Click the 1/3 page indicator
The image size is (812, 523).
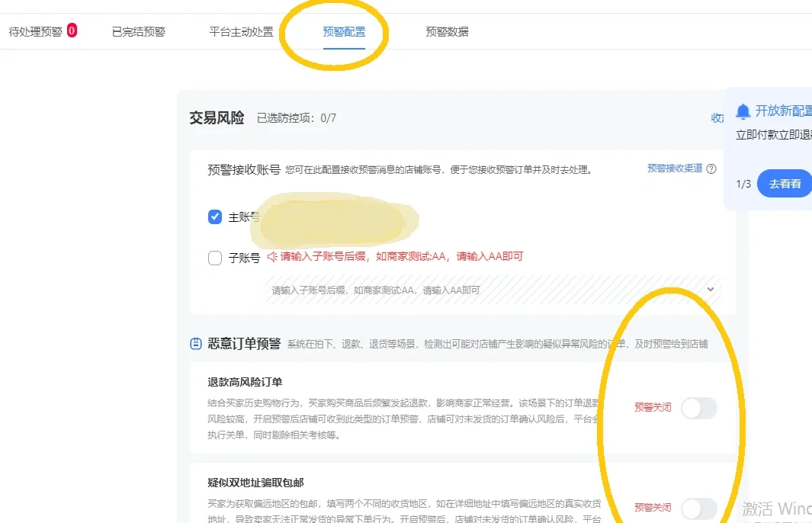tap(743, 184)
